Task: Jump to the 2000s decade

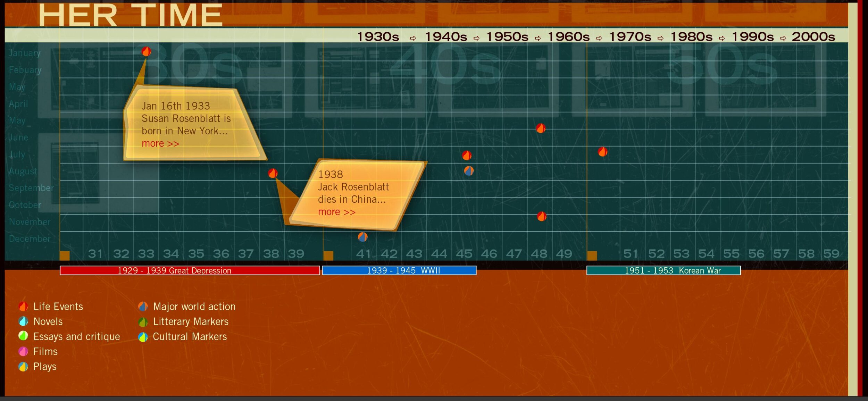Action: click(813, 37)
